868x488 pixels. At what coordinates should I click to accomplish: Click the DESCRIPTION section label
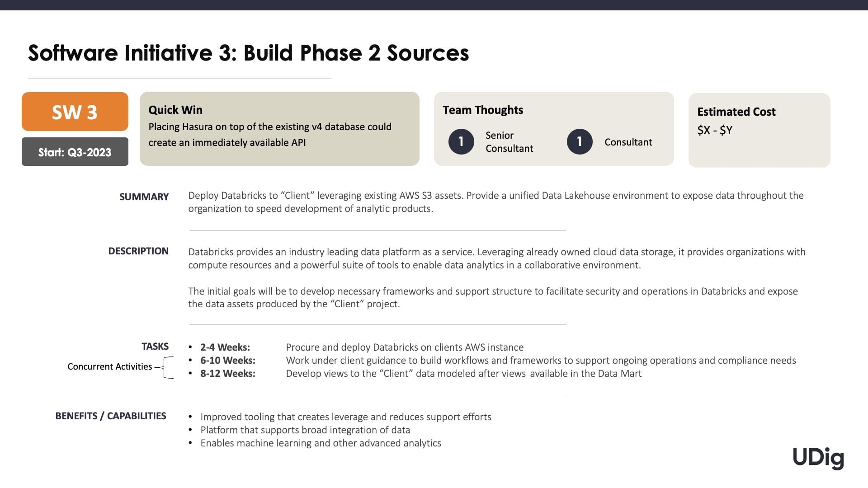pyautogui.click(x=138, y=251)
